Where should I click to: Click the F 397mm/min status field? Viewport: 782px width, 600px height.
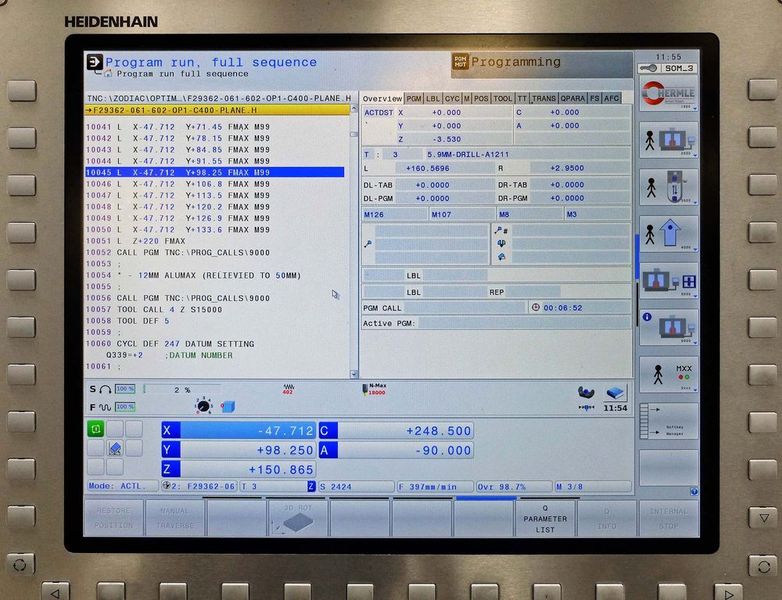(x=434, y=486)
